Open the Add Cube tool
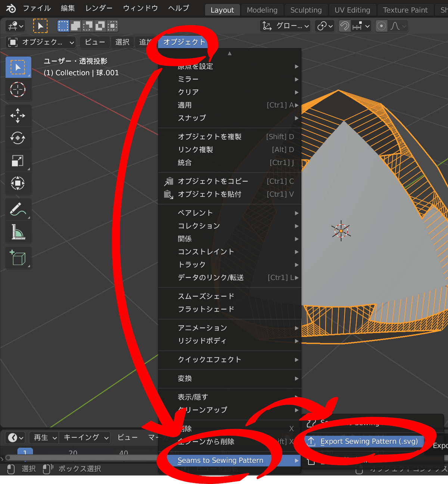The height and width of the screenshot is (484, 448). pos(18,258)
